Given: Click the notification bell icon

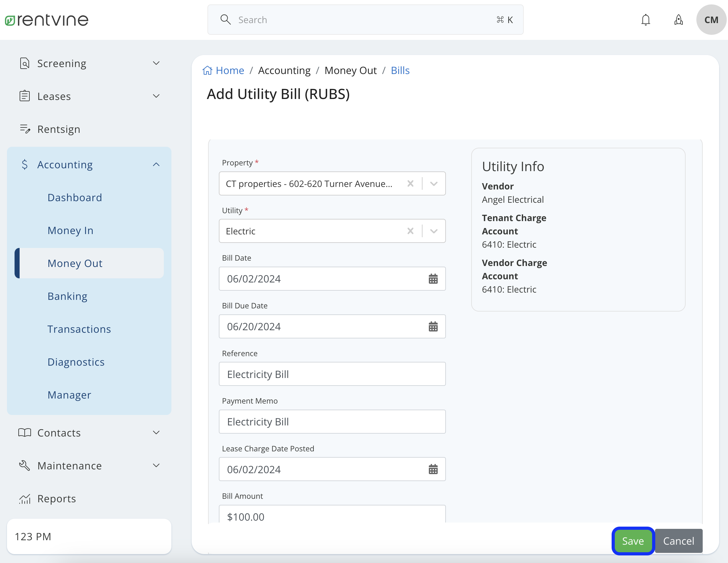Looking at the screenshot, I should pos(646,20).
